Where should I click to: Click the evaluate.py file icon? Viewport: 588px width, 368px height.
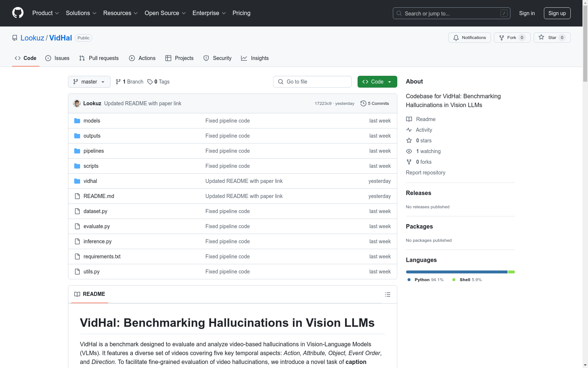pyautogui.click(x=77, y=226)
